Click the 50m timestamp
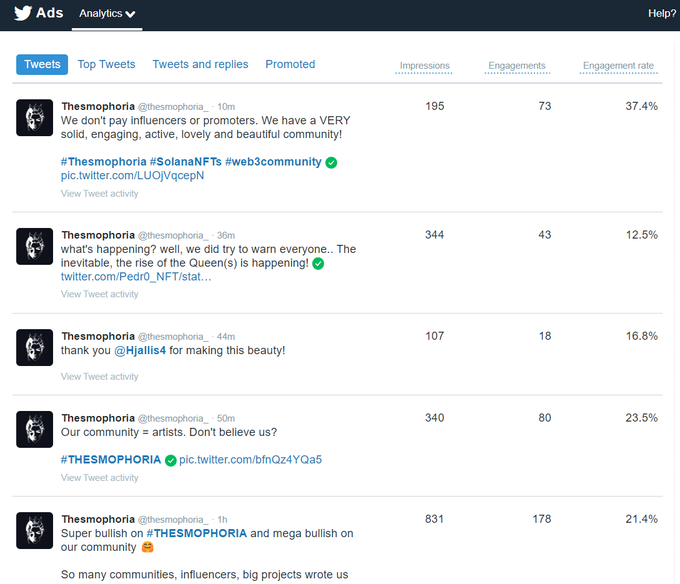This screenshot has width=680, height=584. [226, 418]
